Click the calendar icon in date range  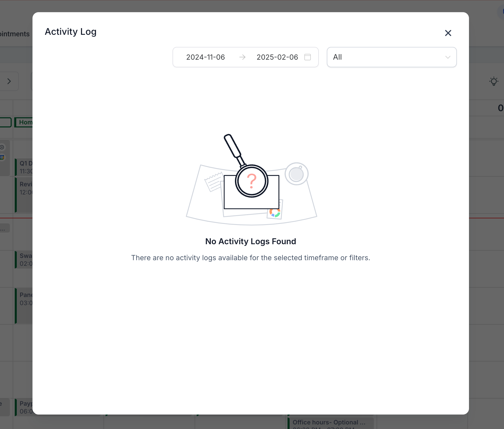pyautogui.click(x=307, y=57)
